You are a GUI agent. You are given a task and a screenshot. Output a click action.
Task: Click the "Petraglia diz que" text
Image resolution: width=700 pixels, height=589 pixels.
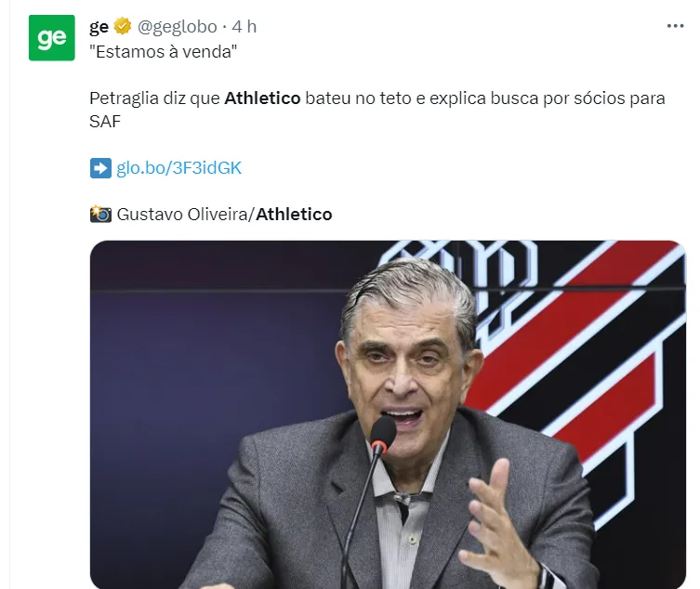coord(154,98)
